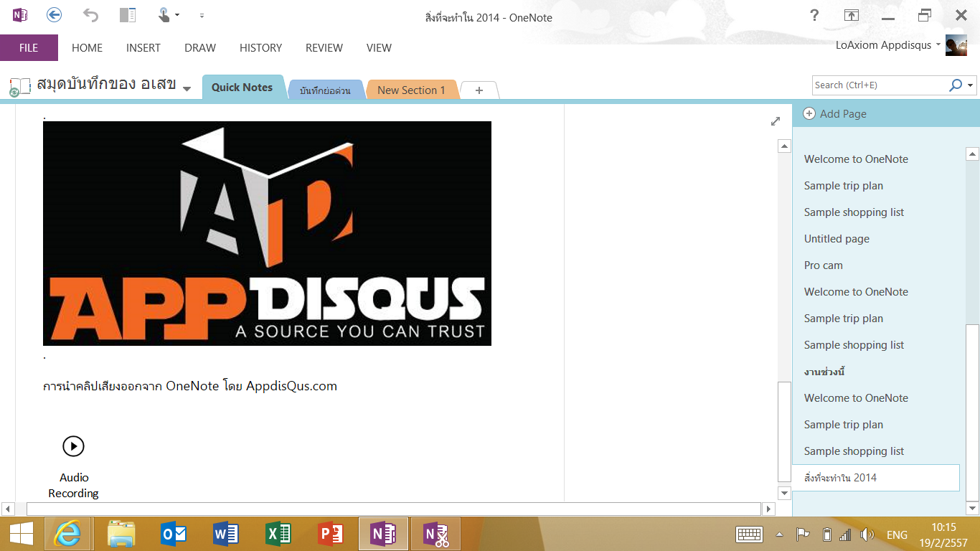Viewport: 980px width, 551px height.
Task: Click horizontal scrollbar left arrow
Action: tap(8, 509)
